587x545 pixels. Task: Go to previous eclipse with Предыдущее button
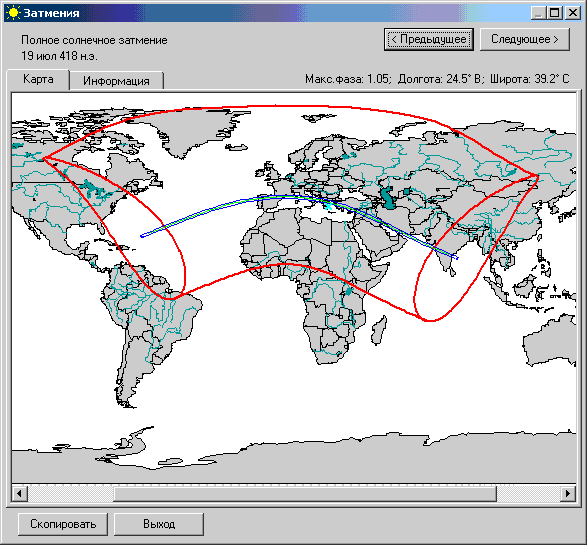[x=429, y=39]
